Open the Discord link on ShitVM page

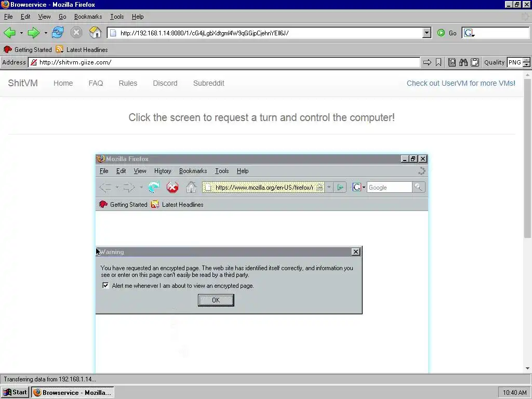pyautogui.click(x=165, y=83)
